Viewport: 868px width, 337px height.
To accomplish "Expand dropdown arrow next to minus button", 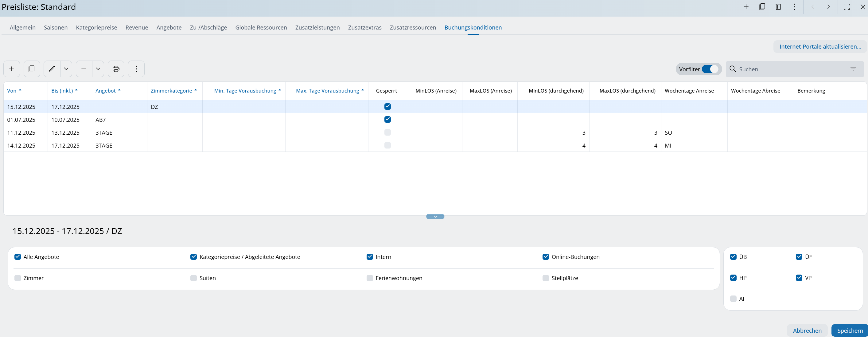I will click(98, 69).
